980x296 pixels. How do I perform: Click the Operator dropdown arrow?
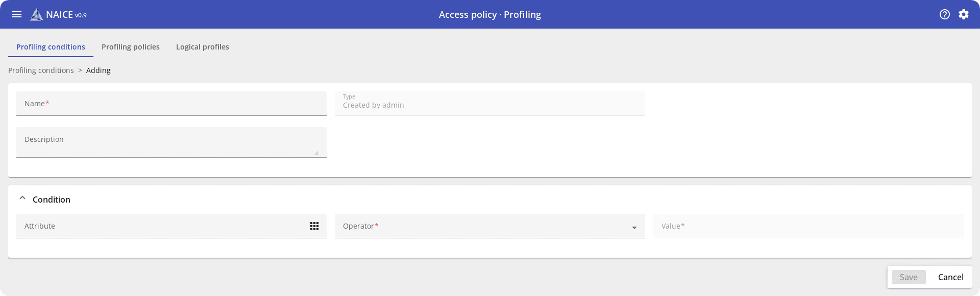point(634,228)
